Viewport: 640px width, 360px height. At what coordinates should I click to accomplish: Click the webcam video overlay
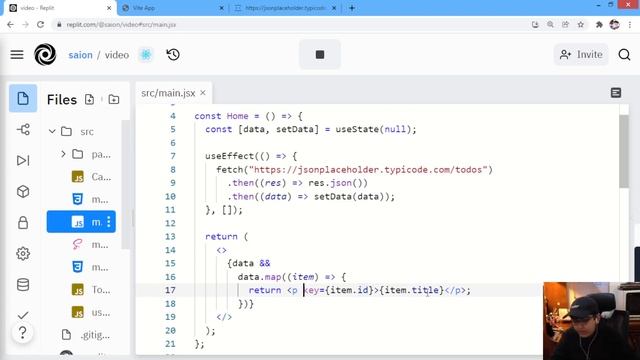point(591,321)
